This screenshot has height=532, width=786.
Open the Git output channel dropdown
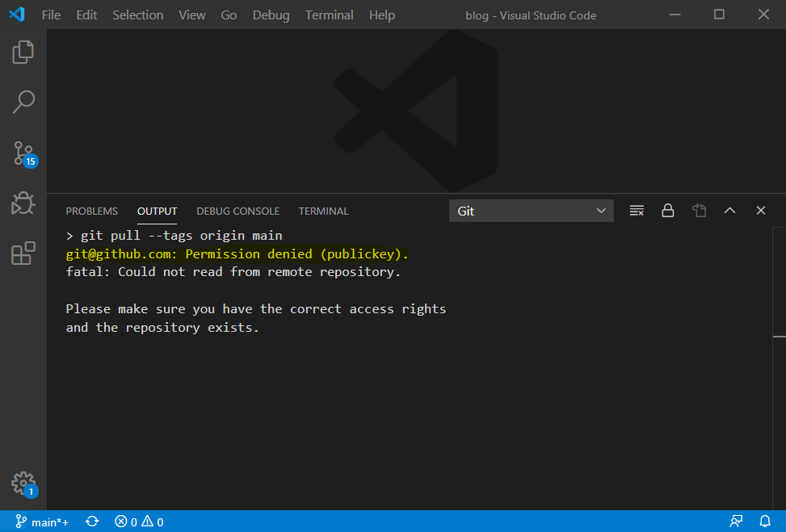tap(532, 211)
